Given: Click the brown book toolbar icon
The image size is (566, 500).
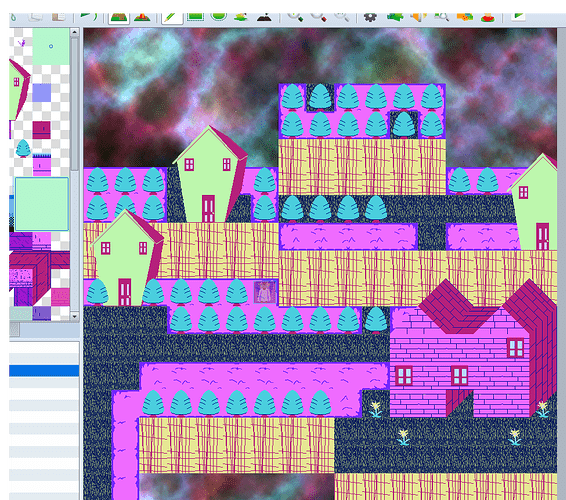Looking at the screenshot, I should 58,17.
